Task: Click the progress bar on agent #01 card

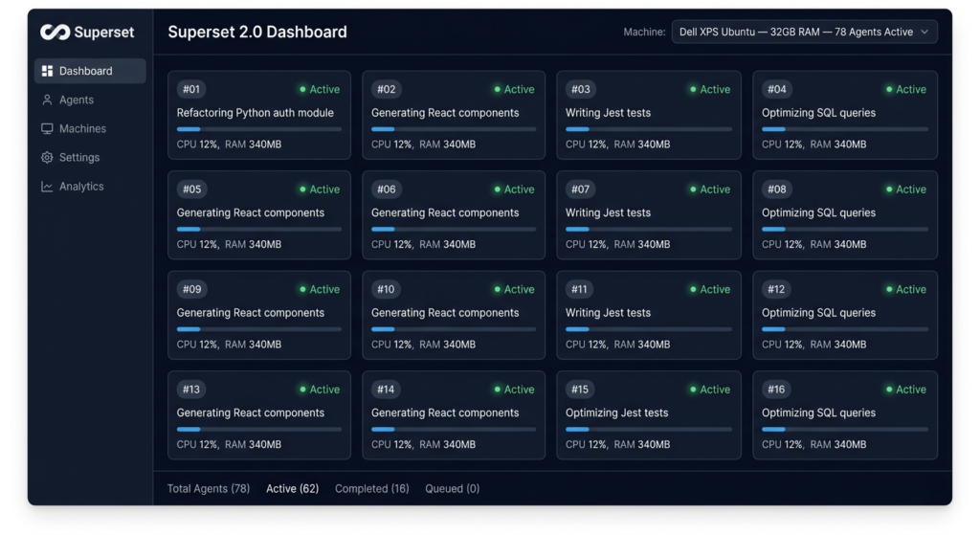Action: pos(259,129)
